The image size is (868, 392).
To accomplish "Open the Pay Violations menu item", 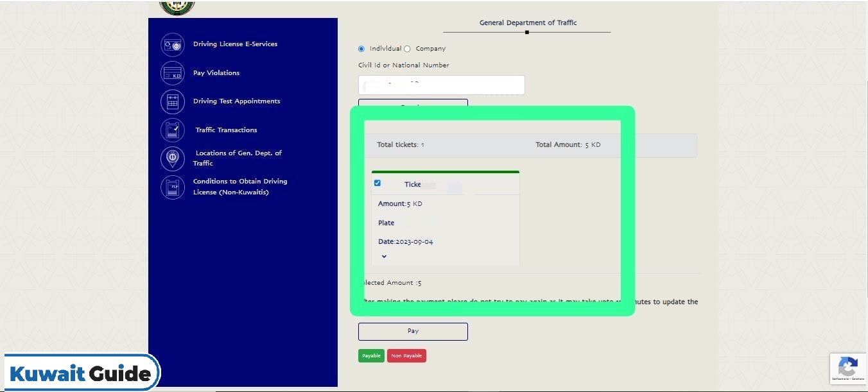I will pyautogui.click(x=216, y=73).
